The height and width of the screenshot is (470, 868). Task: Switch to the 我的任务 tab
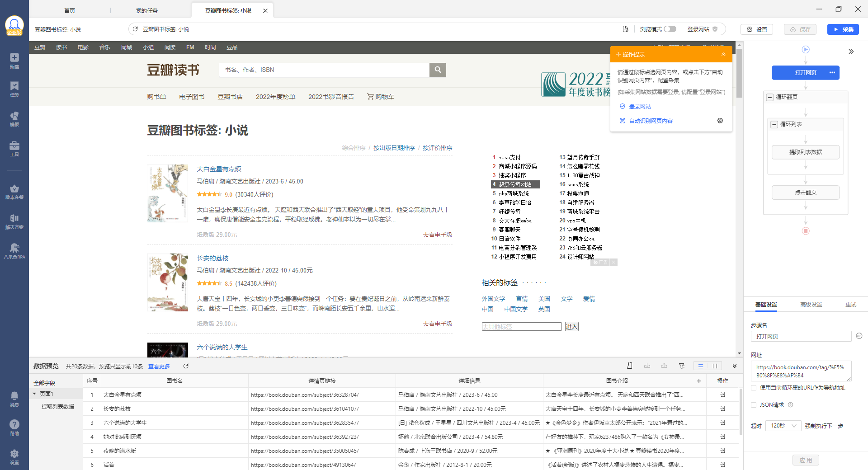click(147, 10)
